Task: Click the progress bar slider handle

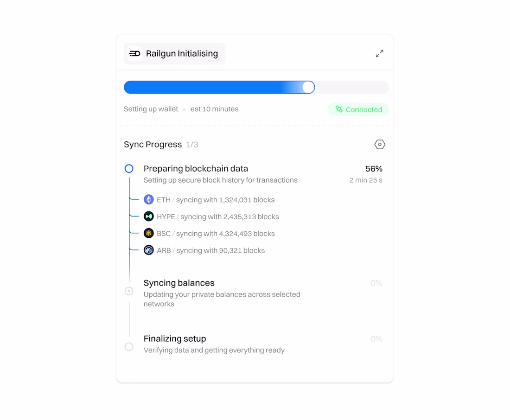Action: click(308, 87)
